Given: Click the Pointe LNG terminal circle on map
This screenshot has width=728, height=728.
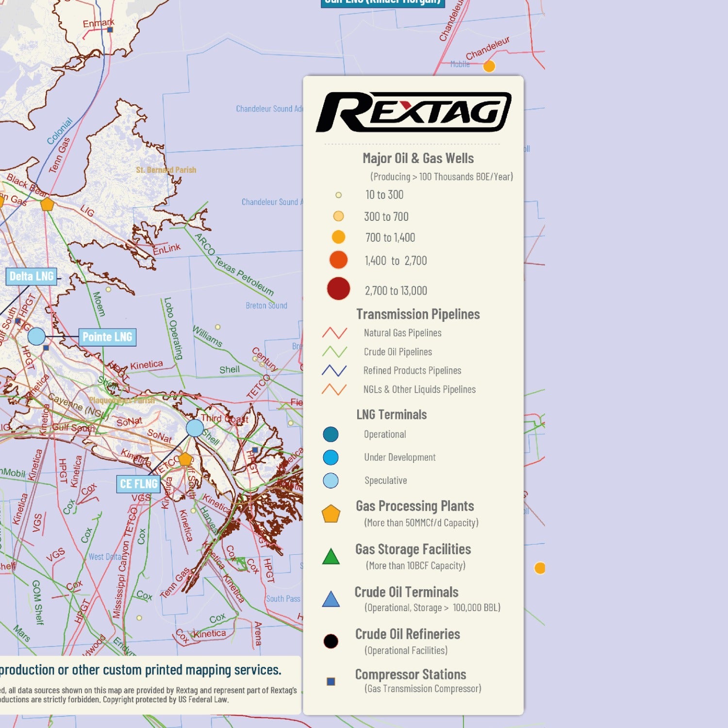Looking at the screenshot, I should pos(36,336).
